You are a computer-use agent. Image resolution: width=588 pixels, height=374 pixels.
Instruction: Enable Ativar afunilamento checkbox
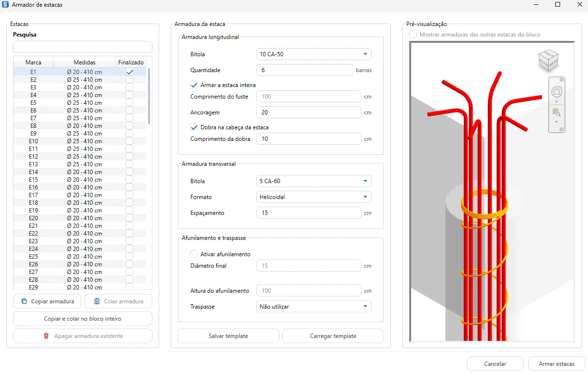click(194, 254)
